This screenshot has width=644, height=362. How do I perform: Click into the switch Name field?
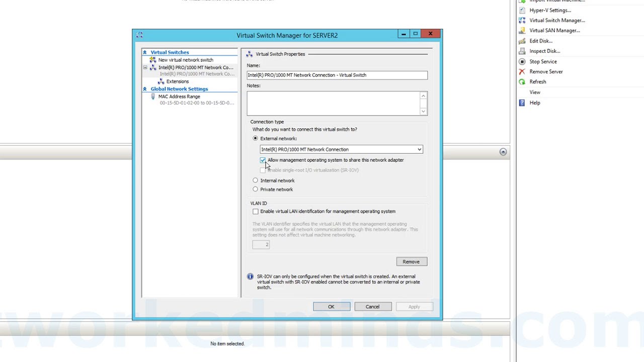pos(337,75)
